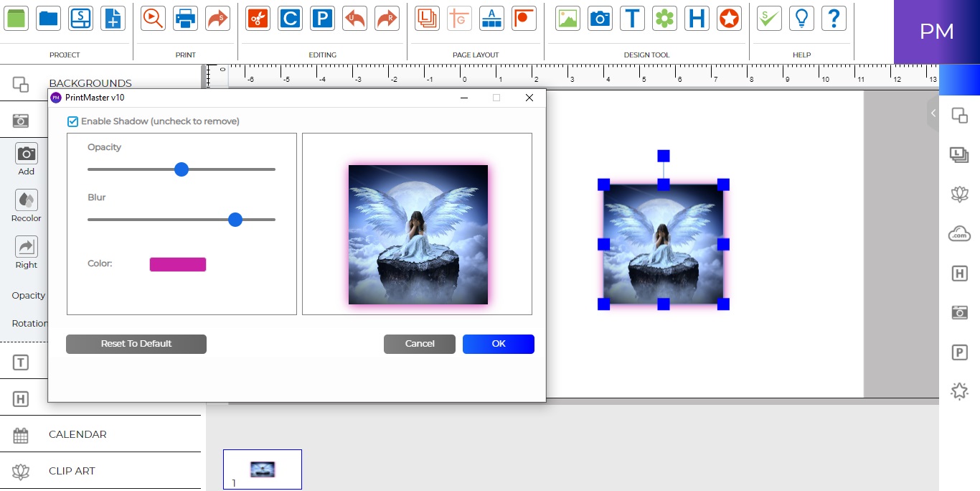
Task: Click Cancel in the shadow dialog
Action: [420, 344]
